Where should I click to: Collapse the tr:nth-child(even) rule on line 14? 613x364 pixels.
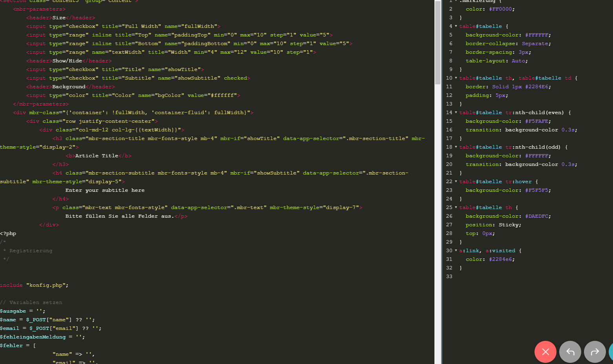click(x=456, y=113)
